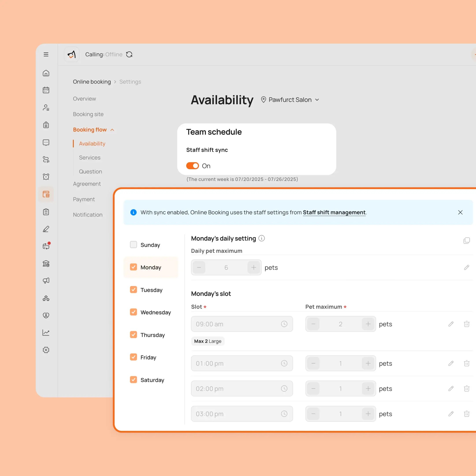Delete the 01:00 pm slot
This screenshot has height=476, width=476.
[467, 363]
